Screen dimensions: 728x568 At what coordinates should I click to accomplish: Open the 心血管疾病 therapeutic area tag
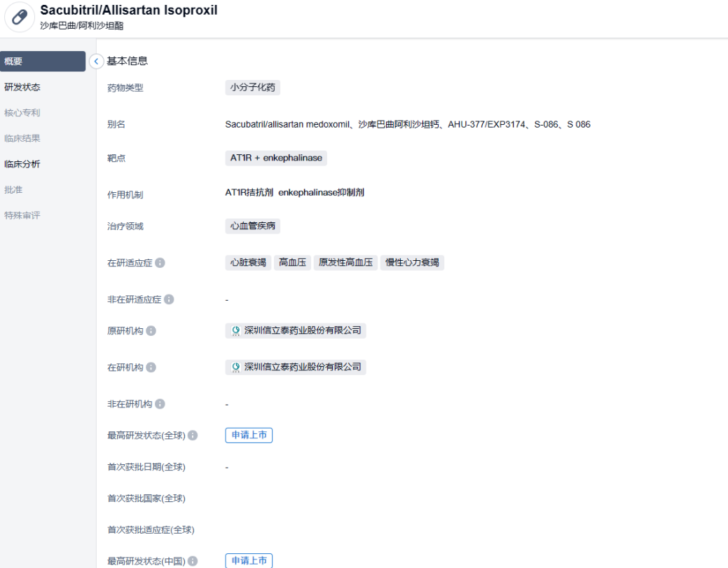[x=253, y=226]
